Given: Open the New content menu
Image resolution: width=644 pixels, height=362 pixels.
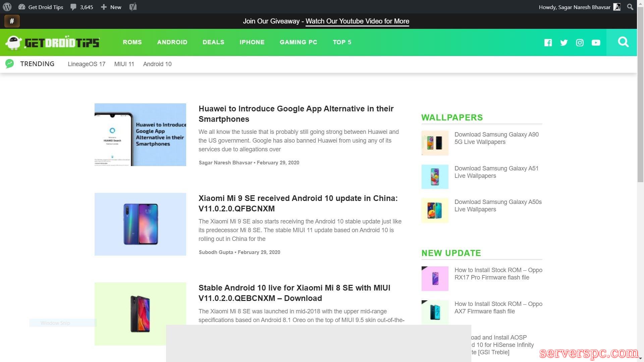Looking at the screenshot, I should [x=111, y=7].
